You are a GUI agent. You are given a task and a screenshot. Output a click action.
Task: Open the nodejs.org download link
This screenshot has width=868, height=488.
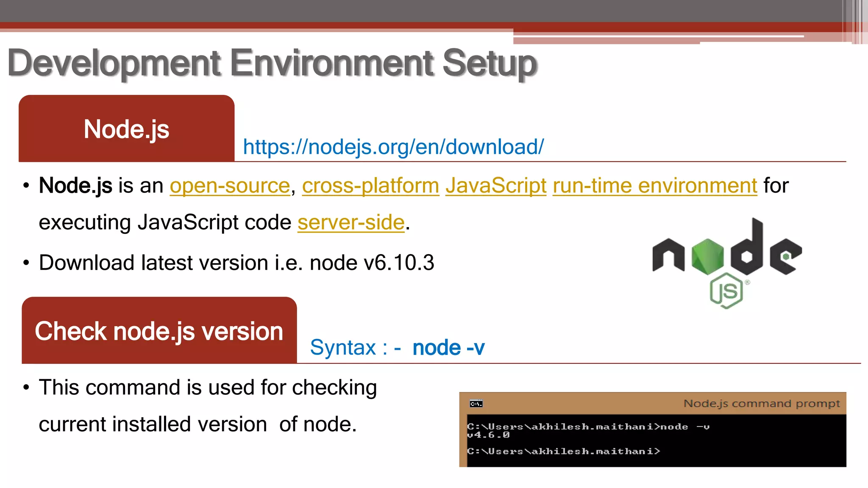(393, 147)
